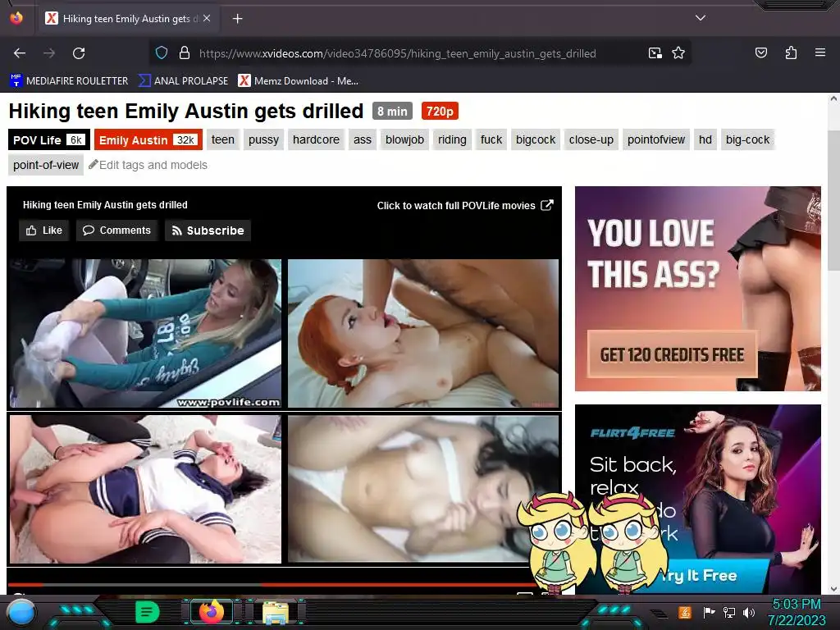Screen dimensions: 840x630
Task: Open the Memz Download bookmark
Action: pos(299,81)
